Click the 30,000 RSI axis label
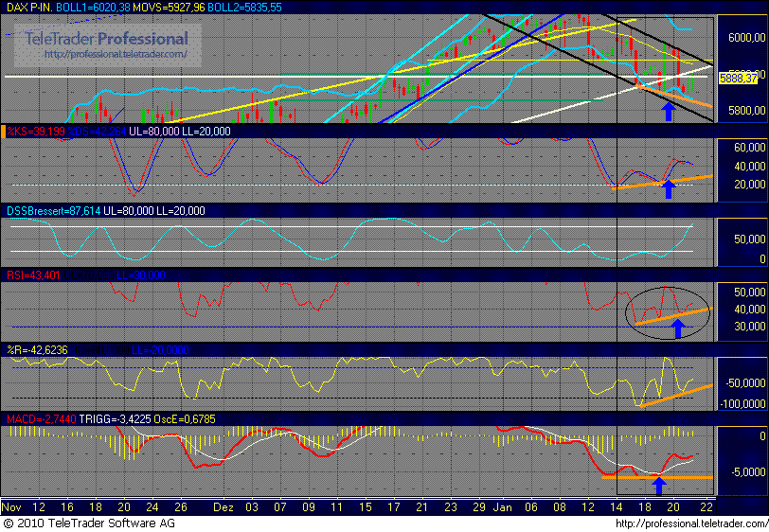 click(749, 327)
